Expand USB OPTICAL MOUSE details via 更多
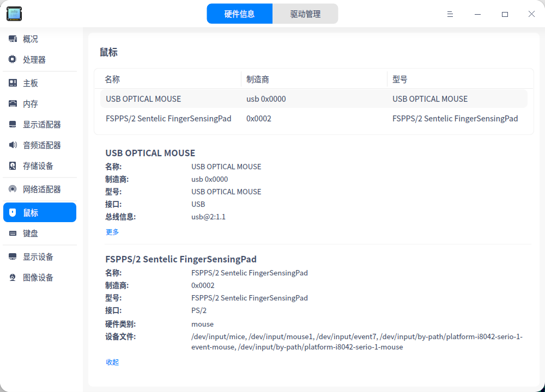Viewport: 545px width, 392px height. pos(112,231)
